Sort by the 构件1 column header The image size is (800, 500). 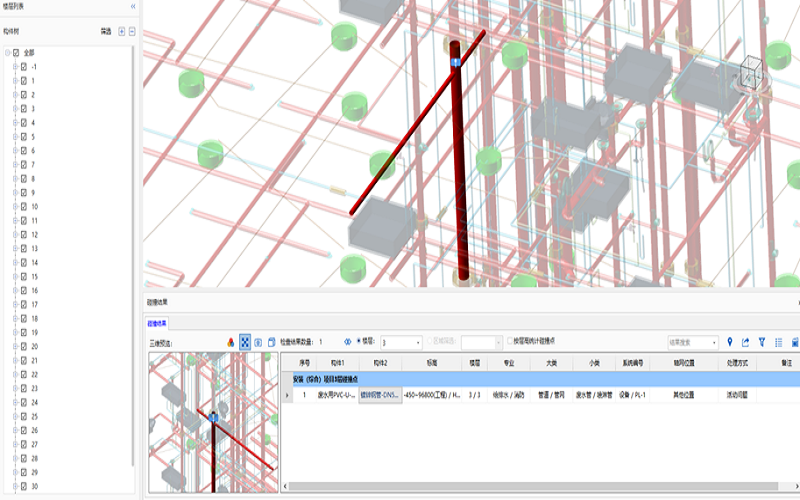coord(338,363)
